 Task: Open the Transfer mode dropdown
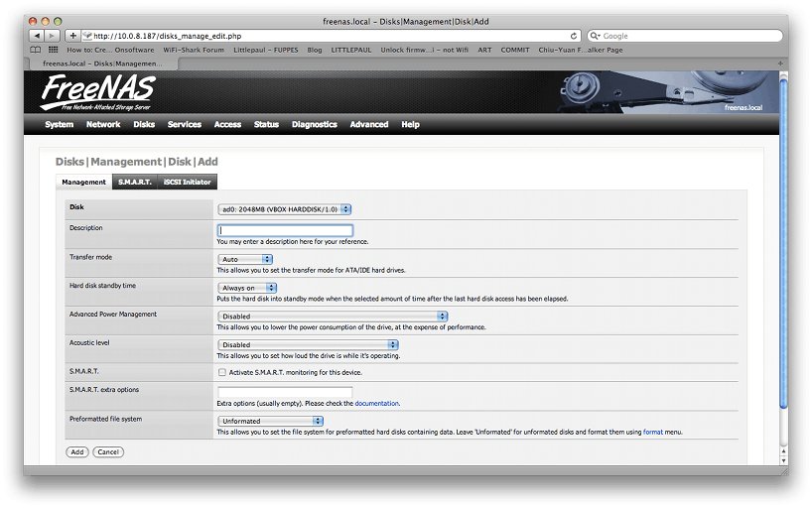[245, 259]
